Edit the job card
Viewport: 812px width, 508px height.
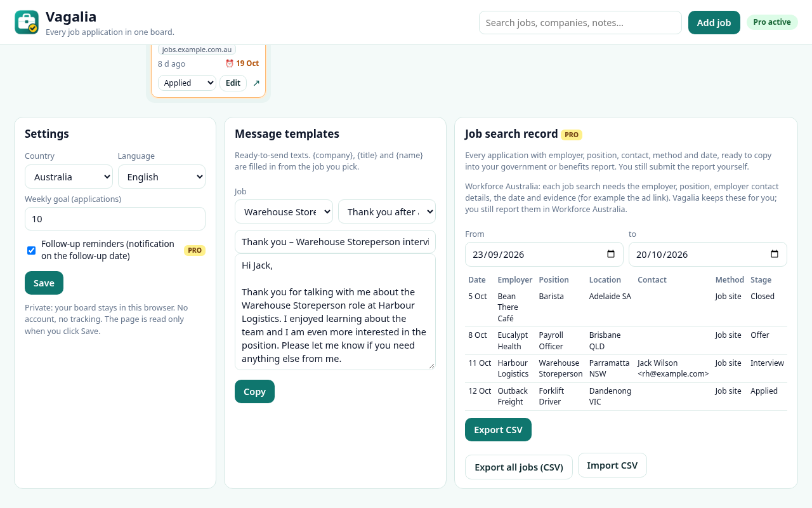(x=233, y=83)
